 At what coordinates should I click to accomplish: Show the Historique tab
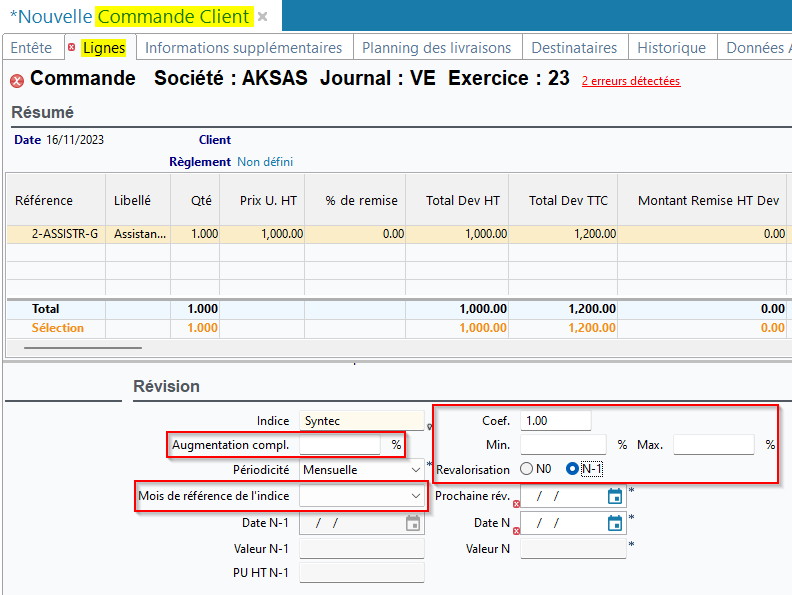click(671, 47)
